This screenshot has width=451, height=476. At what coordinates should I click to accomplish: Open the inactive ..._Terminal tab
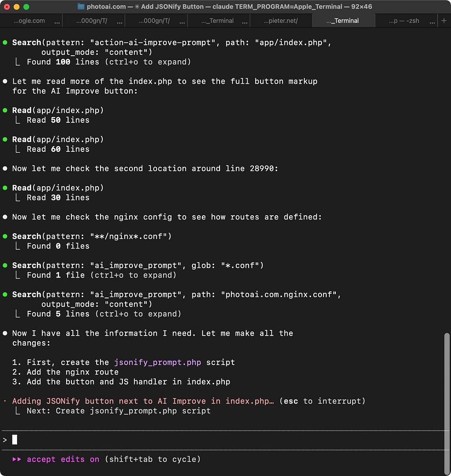(x=218, y=20)
